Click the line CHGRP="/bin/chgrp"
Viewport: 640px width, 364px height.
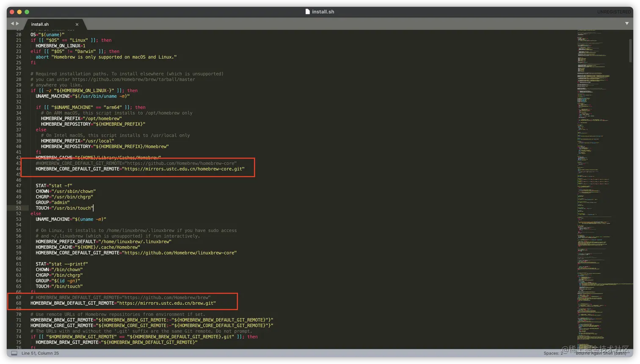(x=59, y=276)
